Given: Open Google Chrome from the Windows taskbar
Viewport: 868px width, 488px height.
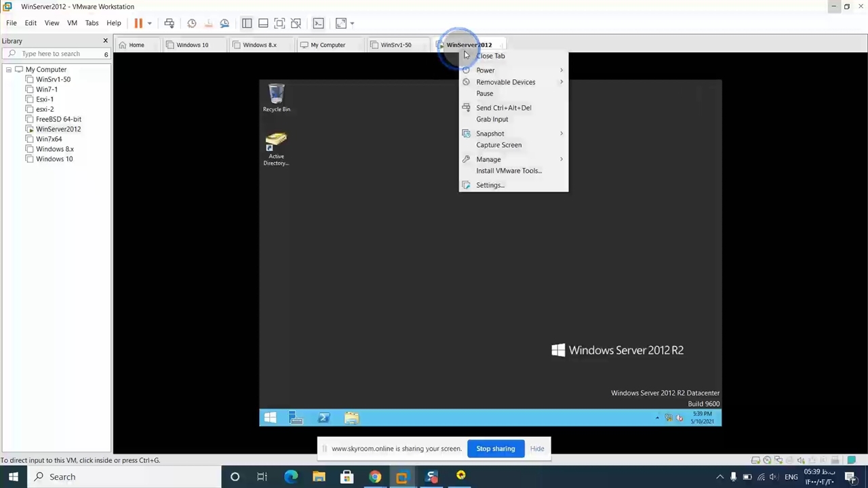Looking at the screenshot, I should pyautogui.click(x=374, y=476).
